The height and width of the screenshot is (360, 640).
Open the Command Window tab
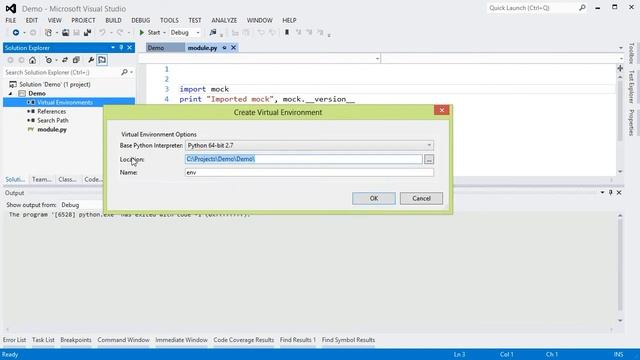[123, 340]
